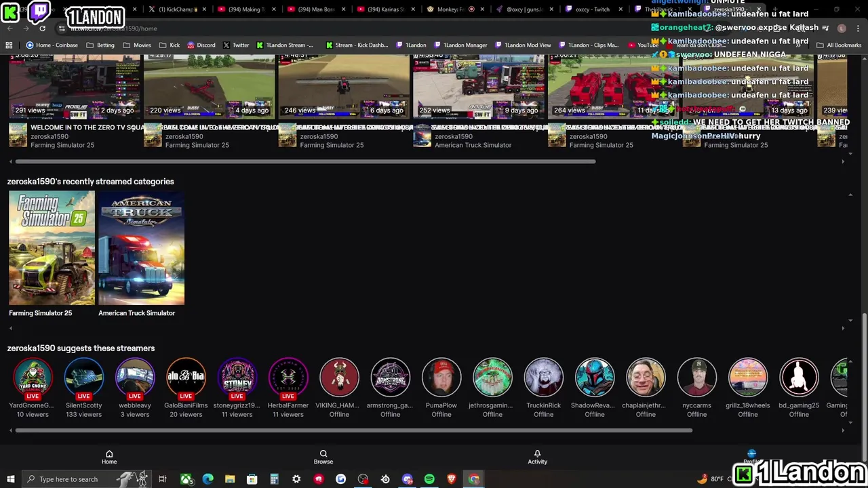The width and height of the screenshot is (868, 488).
Task: Expand the Betting bookmarks folder
Action: click(x=100, y=45)
